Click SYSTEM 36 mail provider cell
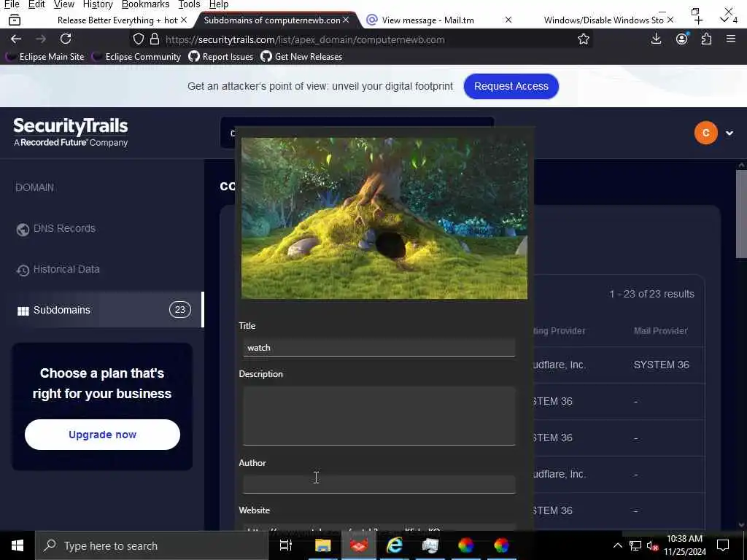This screenshot has width=747, height=560. 661,365
